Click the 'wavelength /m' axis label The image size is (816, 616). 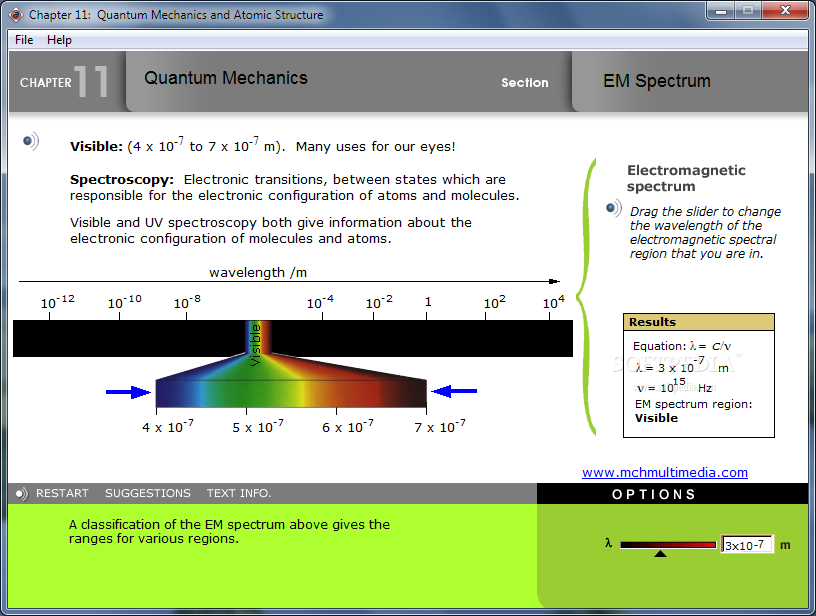click(x=258, y=273)
